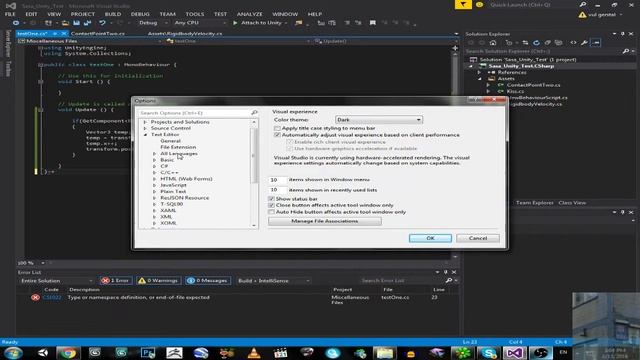Screen dimensions: 640x360
Task: Expand References in Solution Explorer
Action: [x=480, y=72]
